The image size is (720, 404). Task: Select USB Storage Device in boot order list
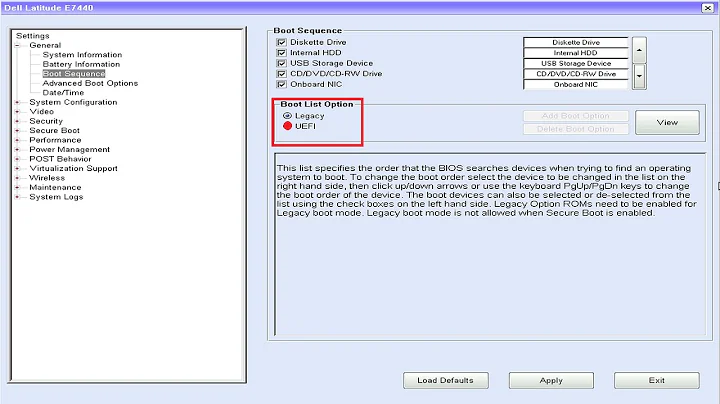pos(575,63)
